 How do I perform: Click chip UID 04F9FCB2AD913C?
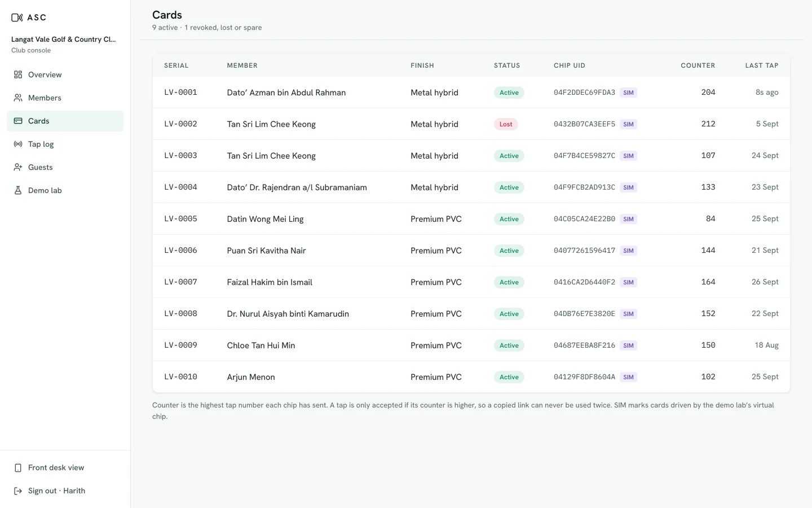coord(584,187)
